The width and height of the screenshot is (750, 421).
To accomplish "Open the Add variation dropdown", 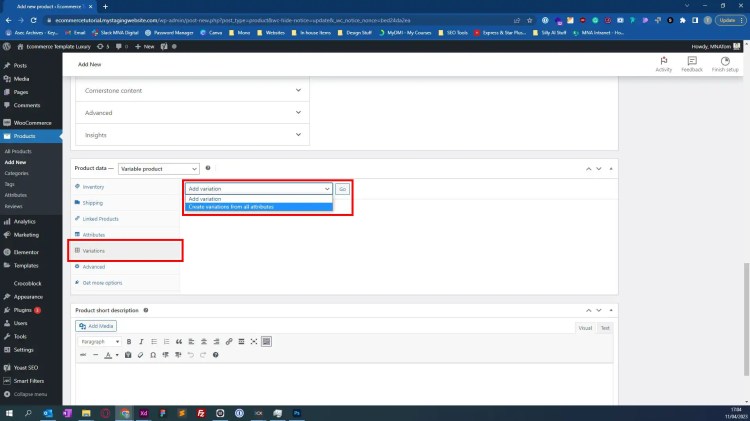I will pos(258,189).
